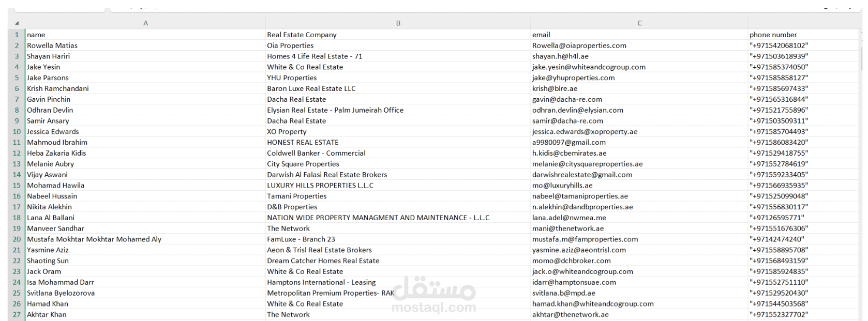The image size is (868, 321).
Task: Select cell containing Mohamad Hawila
Action: (145, 185)
